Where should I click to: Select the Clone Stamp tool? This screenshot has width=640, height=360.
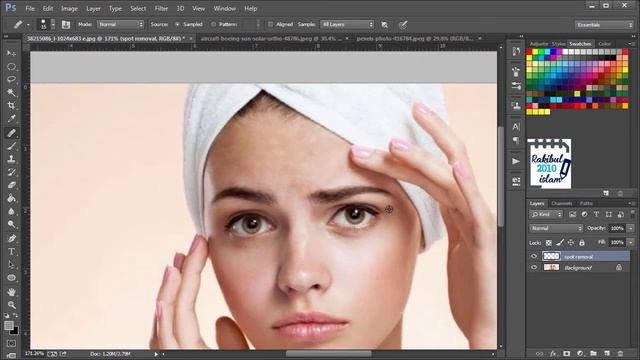pos(11,159)
